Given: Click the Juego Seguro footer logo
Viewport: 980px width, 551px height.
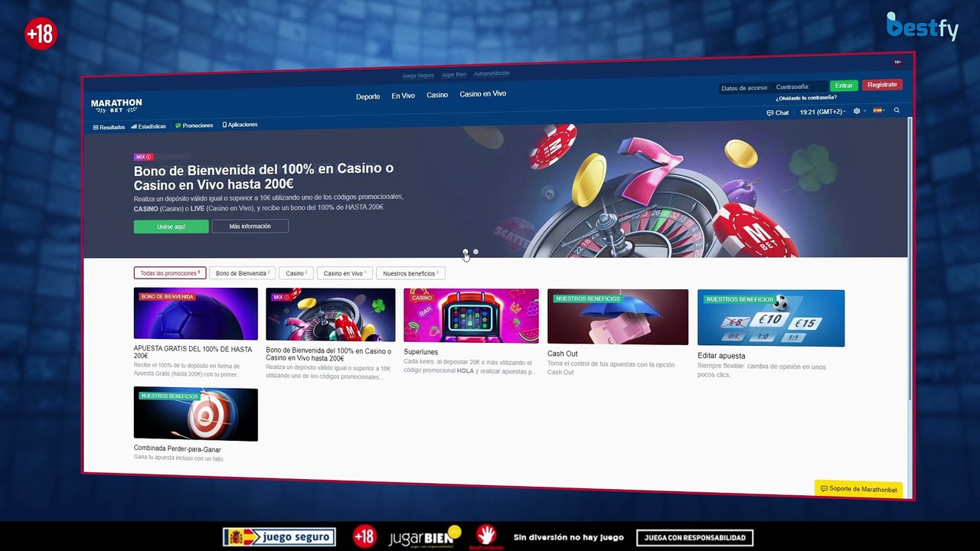Looking at the screenshot, I should (279, 537).
